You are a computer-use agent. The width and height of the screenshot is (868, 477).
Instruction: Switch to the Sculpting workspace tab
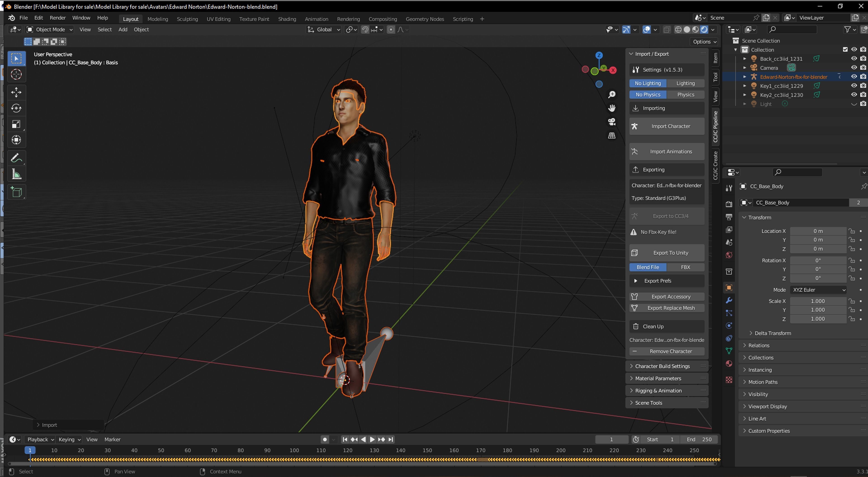click(187, 19)
